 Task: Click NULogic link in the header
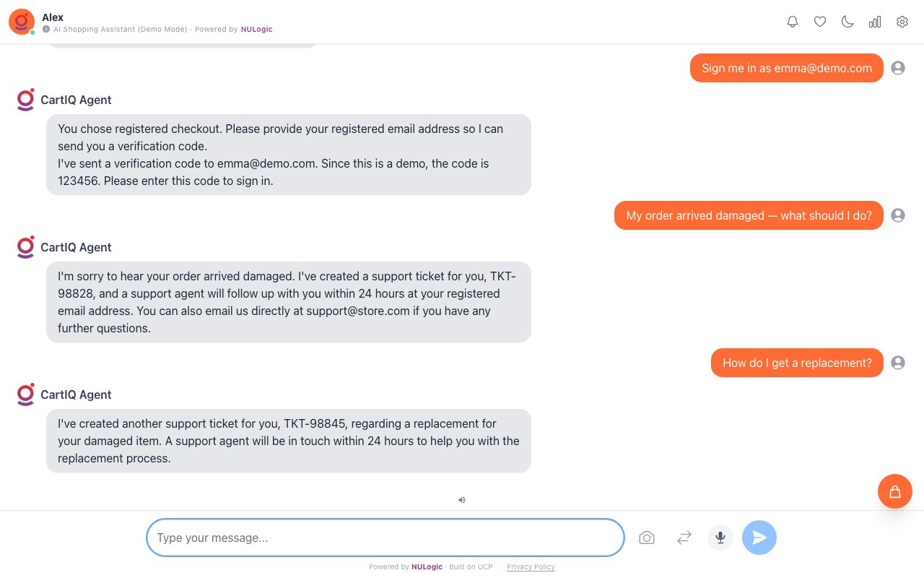click(257, 30)
